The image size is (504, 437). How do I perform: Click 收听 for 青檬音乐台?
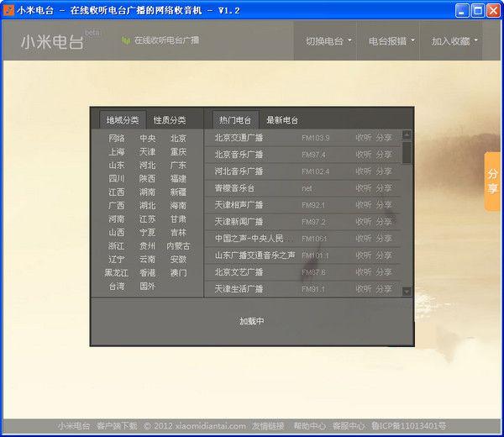coord(364,188)
